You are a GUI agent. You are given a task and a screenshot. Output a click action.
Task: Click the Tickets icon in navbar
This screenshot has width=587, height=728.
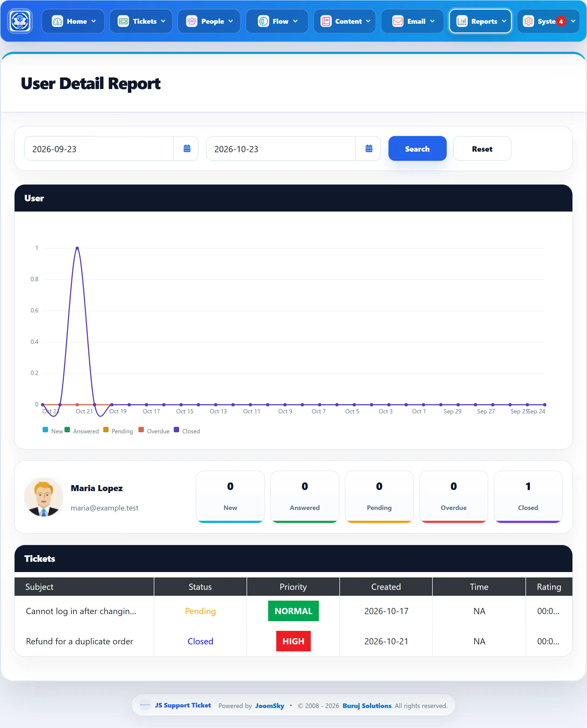(x=123, y=21)
